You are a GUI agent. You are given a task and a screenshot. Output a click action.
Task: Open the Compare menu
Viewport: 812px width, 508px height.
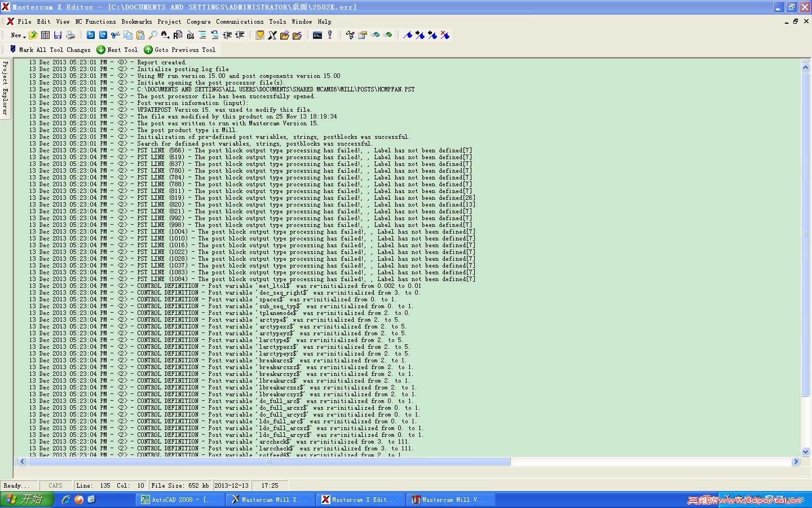pyautogui.click(x=198, y=21)
